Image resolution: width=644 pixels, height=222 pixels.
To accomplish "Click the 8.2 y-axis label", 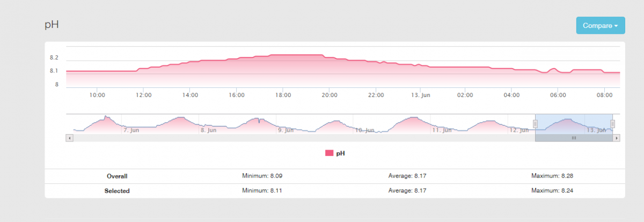I will coord(54,57).
